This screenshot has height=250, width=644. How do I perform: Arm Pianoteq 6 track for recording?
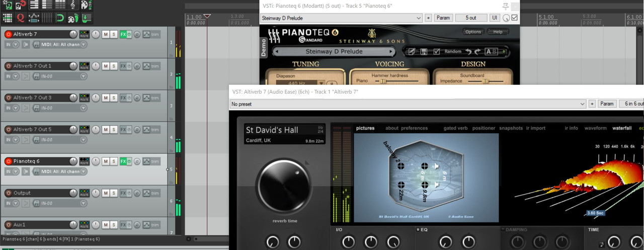8,161
